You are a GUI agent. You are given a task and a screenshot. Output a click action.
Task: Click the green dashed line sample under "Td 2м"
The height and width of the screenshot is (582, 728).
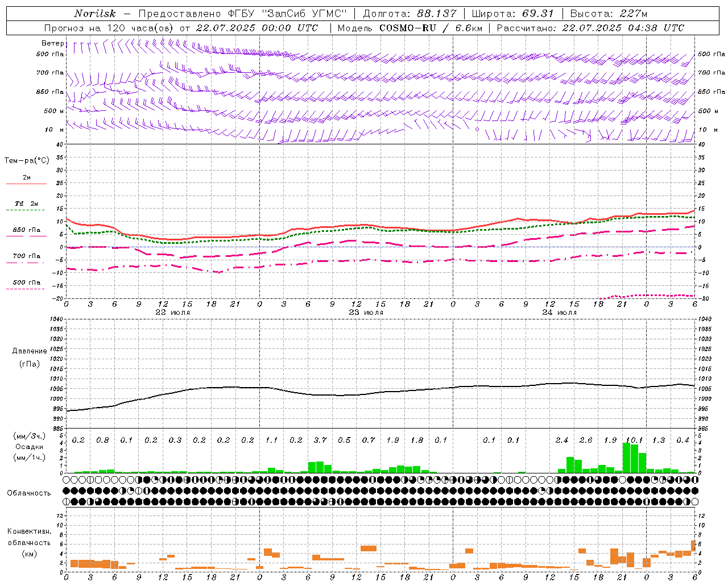[25, 210]
